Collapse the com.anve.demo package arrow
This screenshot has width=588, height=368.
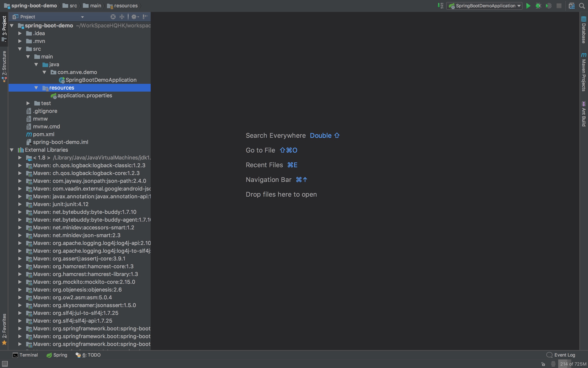44,72
